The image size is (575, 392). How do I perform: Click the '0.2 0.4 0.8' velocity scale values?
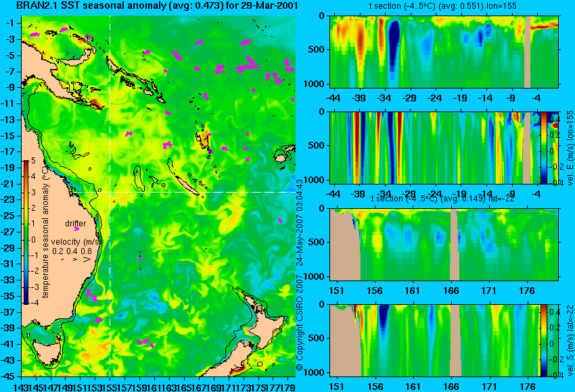(x=72, y=251)
